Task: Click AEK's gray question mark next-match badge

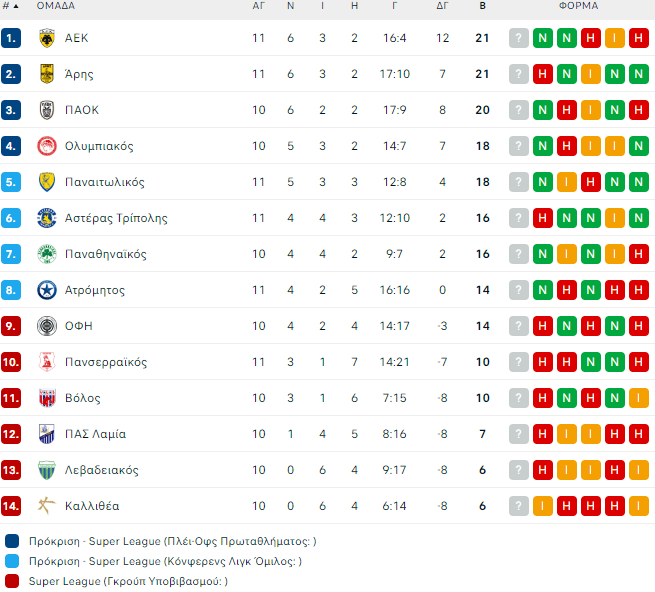Action: pyautogui.click(x=519, y=38)
